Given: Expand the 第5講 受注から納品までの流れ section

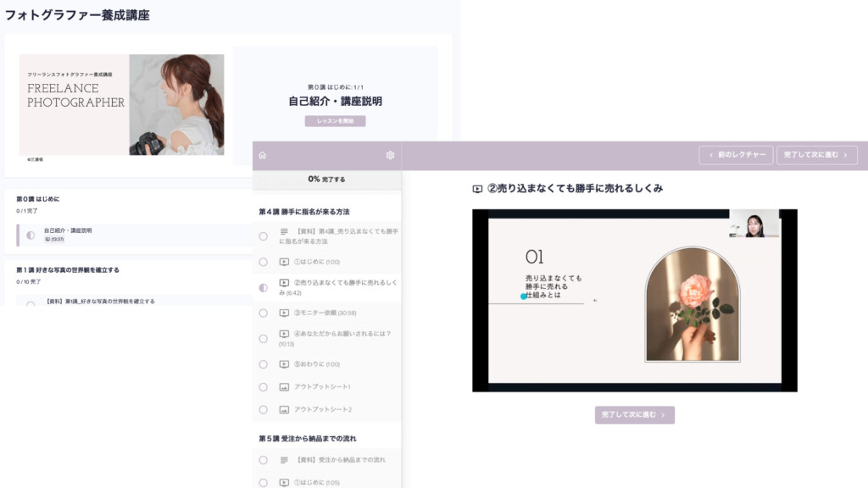Looking at the screenshot, I should tap(308, 439).
